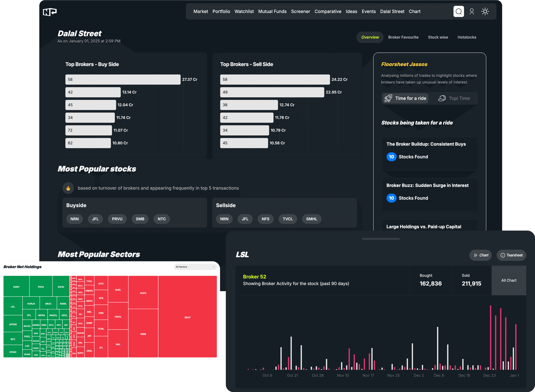This screenshot has width=535, height=392.
Task: Click the fire emoji beside popular stocks note
Action: pos(68,188)
